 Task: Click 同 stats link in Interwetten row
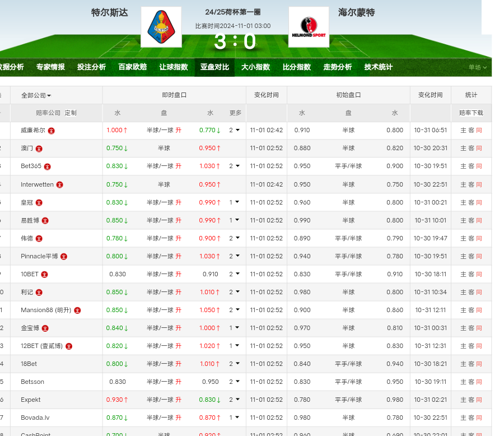pos(479,185)
